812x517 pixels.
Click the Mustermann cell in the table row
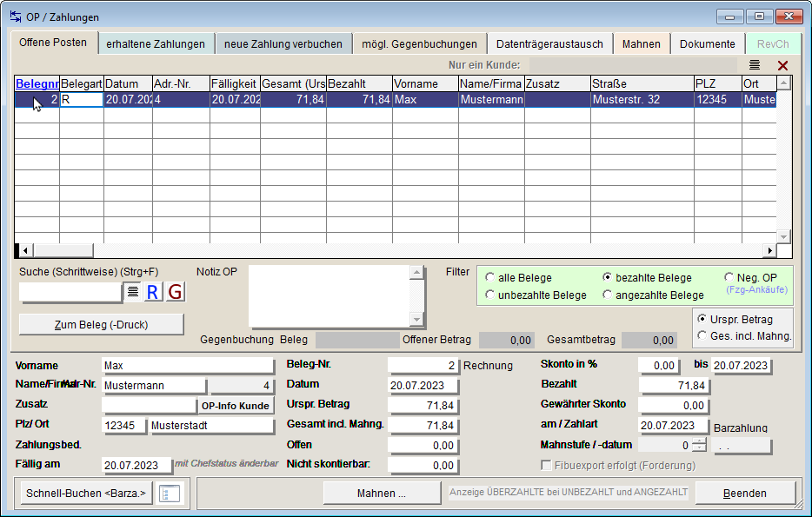(491, 99)
